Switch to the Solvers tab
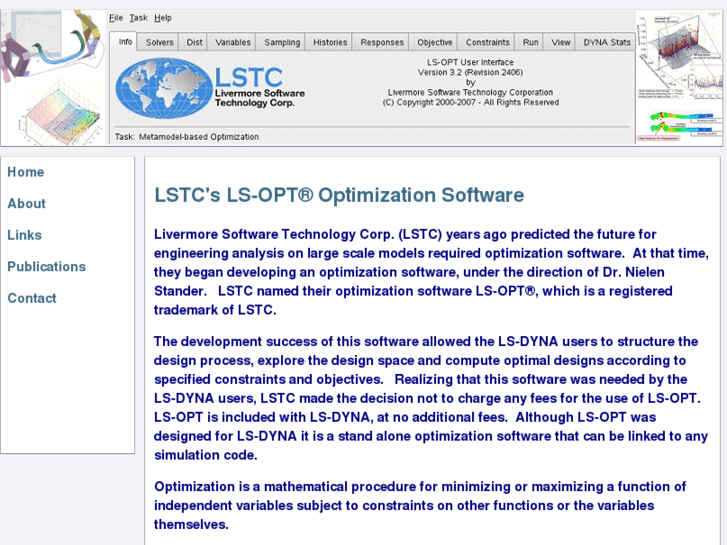Image resolution: width=727 pixels, height=545 pixels. [x=159, y=42]
